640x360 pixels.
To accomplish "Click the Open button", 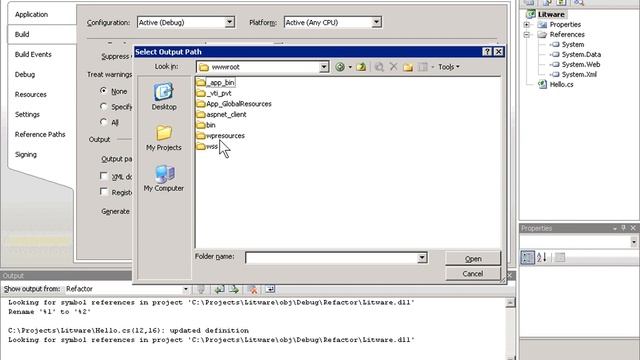I will 473,259.
